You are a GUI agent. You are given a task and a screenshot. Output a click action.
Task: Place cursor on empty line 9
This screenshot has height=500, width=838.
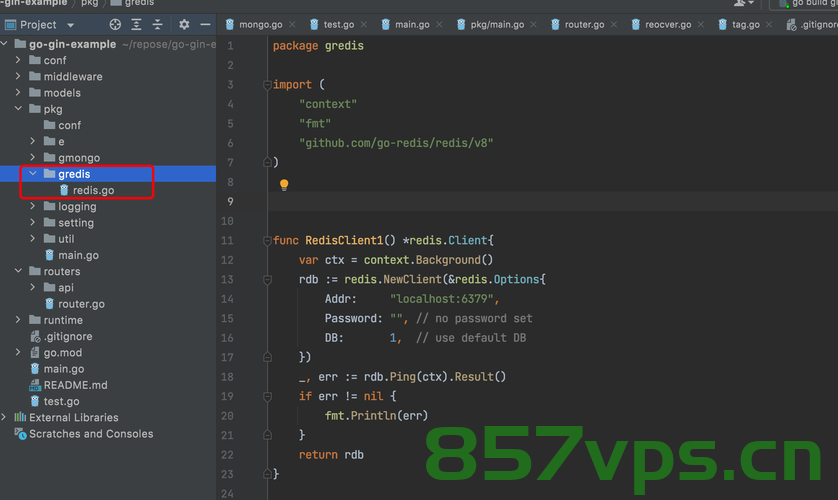tap(553, 201)
